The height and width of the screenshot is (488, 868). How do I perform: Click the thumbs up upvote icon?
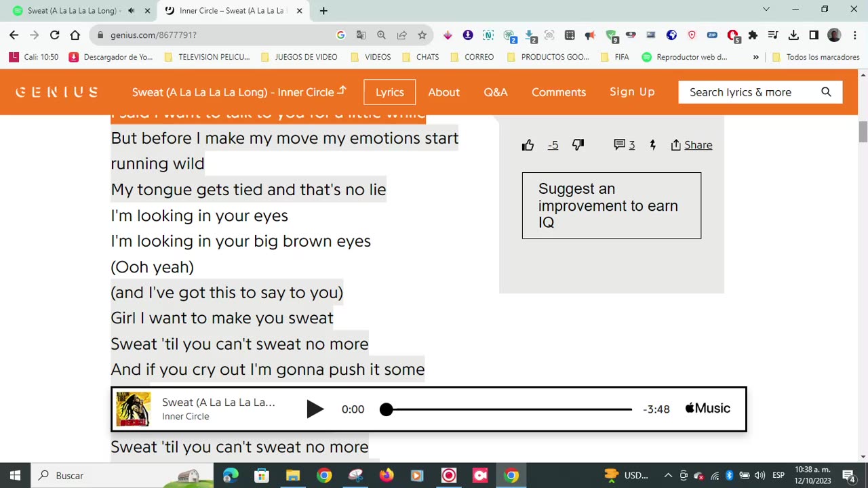pos(528,145)
